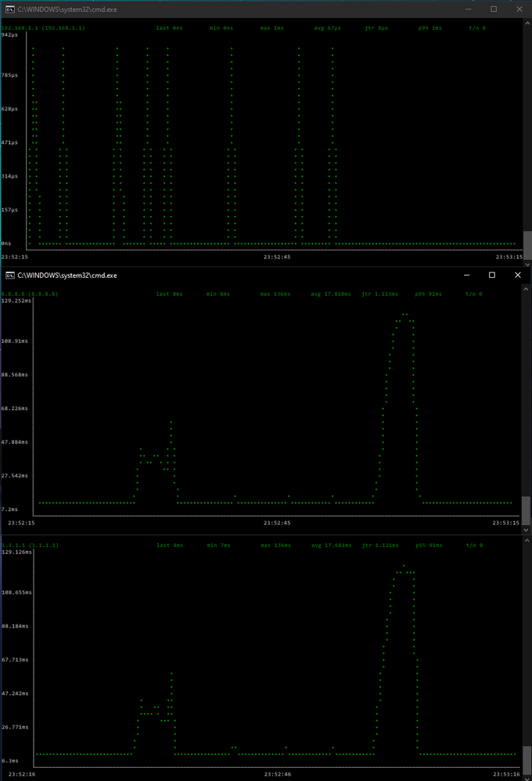Click the second window title 'C:\WINDOWS\system32\cmd.exe'
The image size is (532, 781).
click(67, 275)
